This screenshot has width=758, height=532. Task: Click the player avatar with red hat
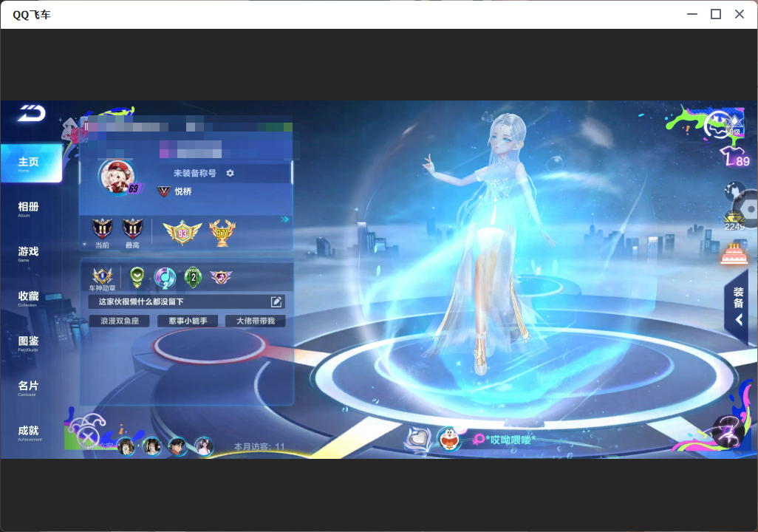tap(116, 177)
